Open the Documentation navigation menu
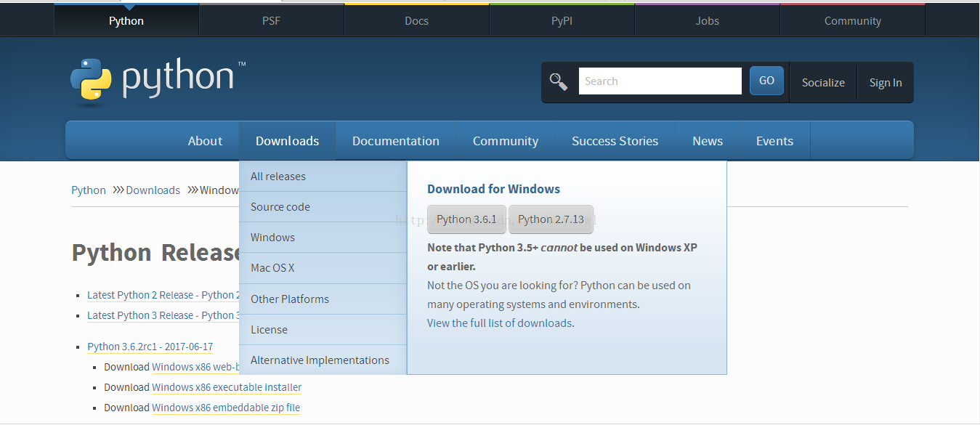The image size is (980, 425). tap(396, 141)
